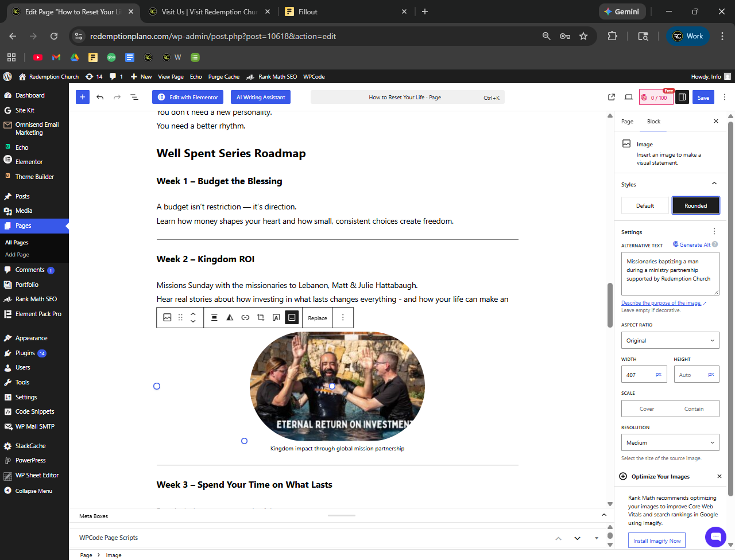Open the Resolution dropdown set to Medium
The image size is (735, 560).
[670, 442]
